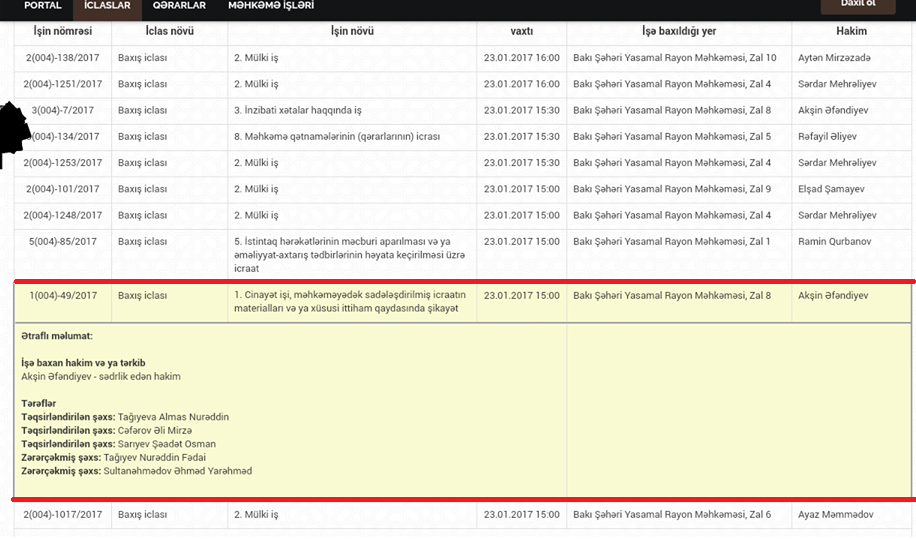Collapse the expanded case 1(004)-49/2017
Viewport: 916px width, 540px height.
click(x=463, y=302)
